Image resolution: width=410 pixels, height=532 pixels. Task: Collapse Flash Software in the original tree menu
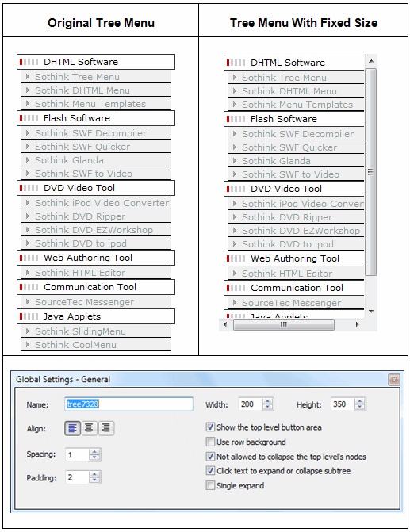pyautogui.click(x=96, y=118)
